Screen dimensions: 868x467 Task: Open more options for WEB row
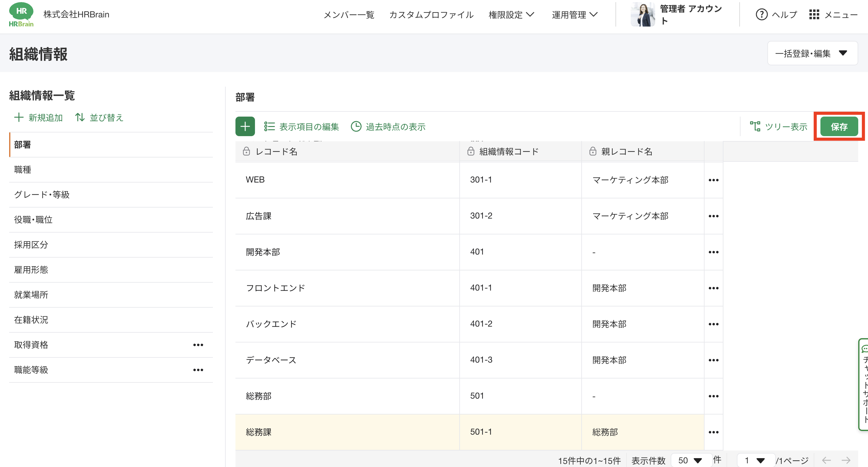pos(713,180)
